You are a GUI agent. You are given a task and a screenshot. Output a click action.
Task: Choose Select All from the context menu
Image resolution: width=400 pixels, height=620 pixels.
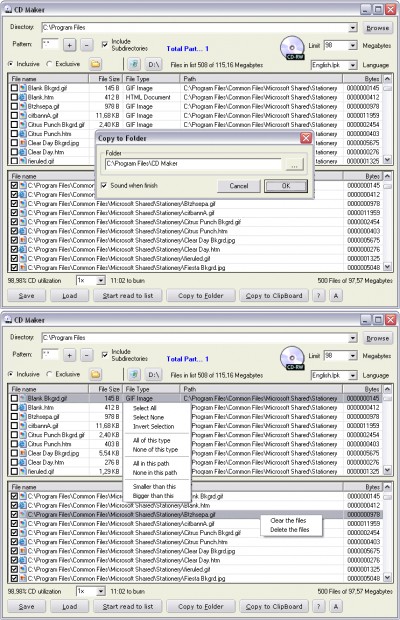point(157,408)
